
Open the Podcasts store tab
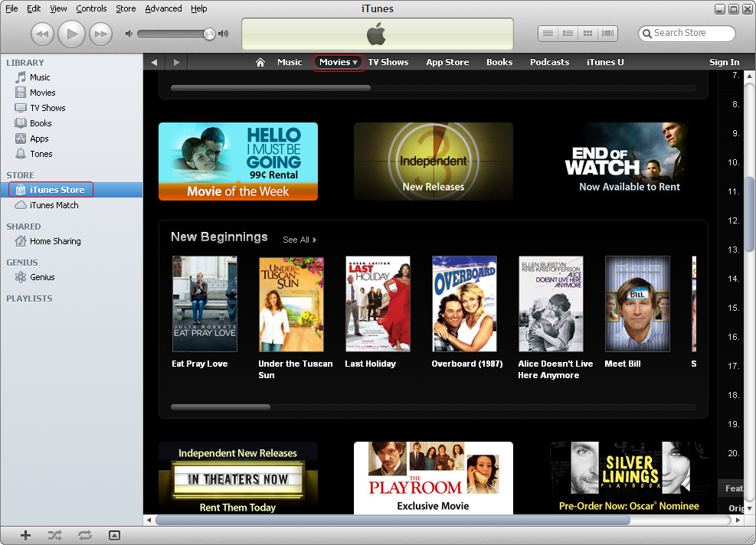(550, 62)
